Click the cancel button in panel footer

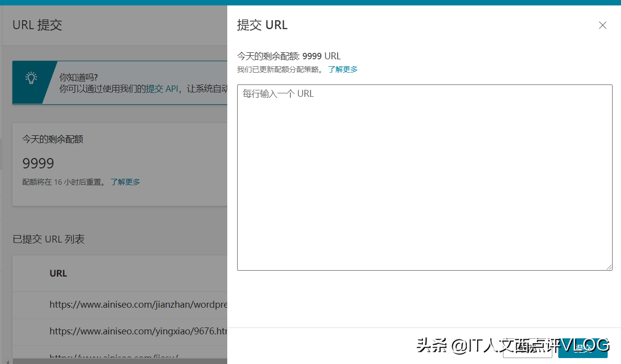527,348
